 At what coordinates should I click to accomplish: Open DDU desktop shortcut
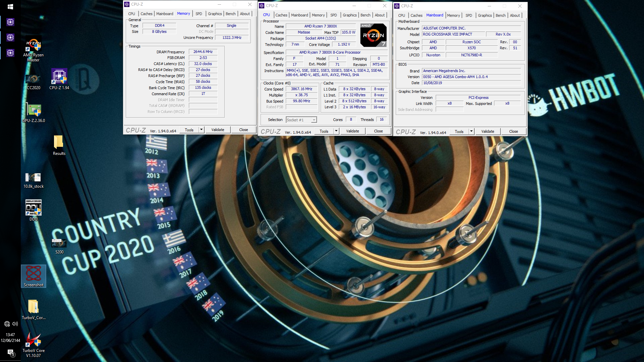33,210
